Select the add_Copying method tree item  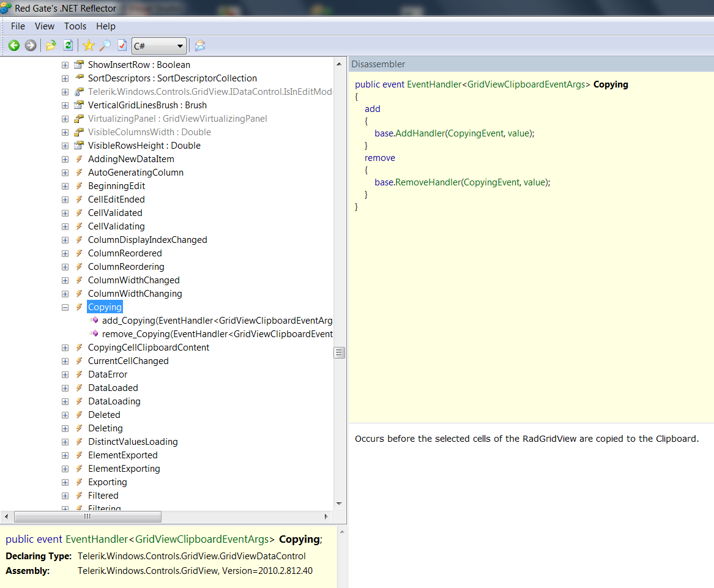pos(217,321)
